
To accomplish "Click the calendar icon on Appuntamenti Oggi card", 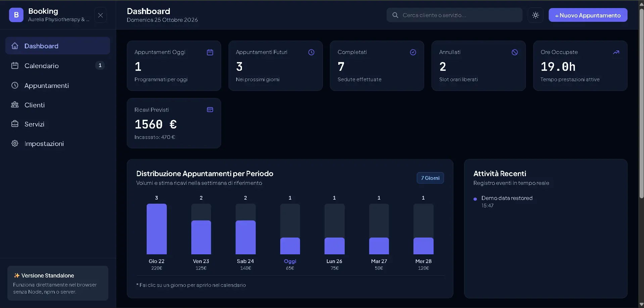I will coord(210,52).
